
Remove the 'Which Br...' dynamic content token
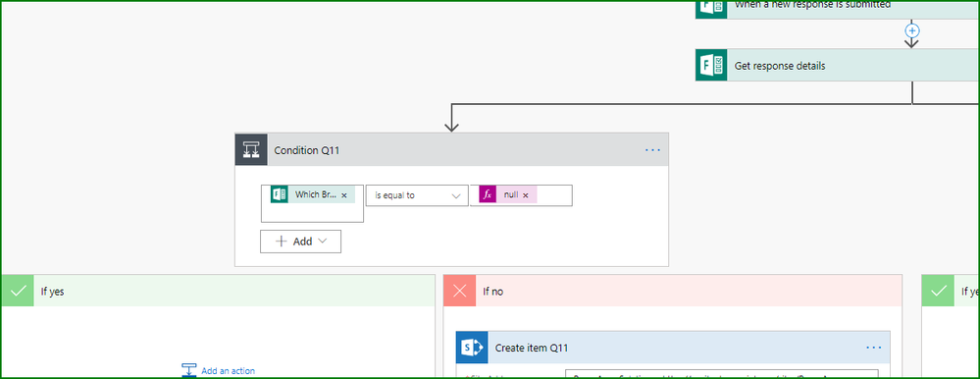pos(344,195)
